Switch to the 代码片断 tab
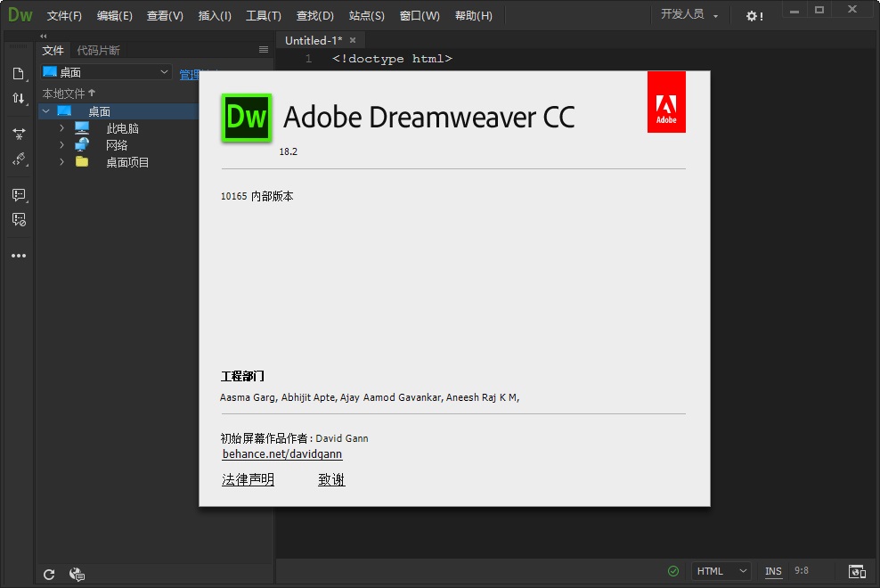The image size is (880, 588). pyautogui.click(x=98, y=50)
